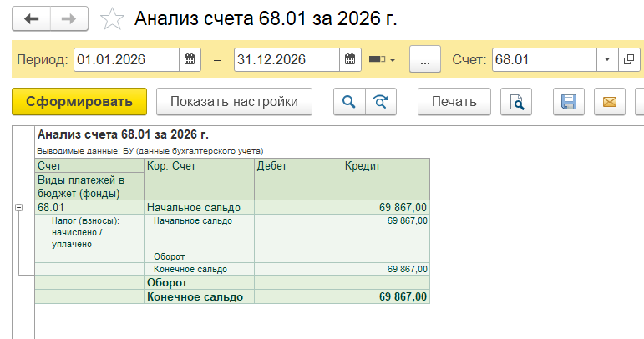Image resolution: width=644 pixels, height=339 pixels.
Task: Go back using the left arrow
Action: [x=32, y=18]
